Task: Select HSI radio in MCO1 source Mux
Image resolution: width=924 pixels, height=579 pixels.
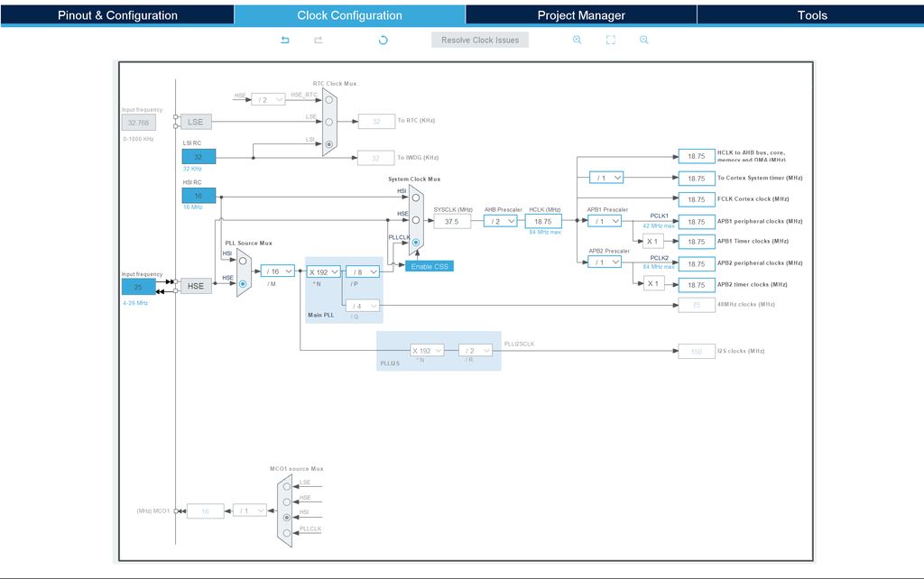Action: point(286,517)
